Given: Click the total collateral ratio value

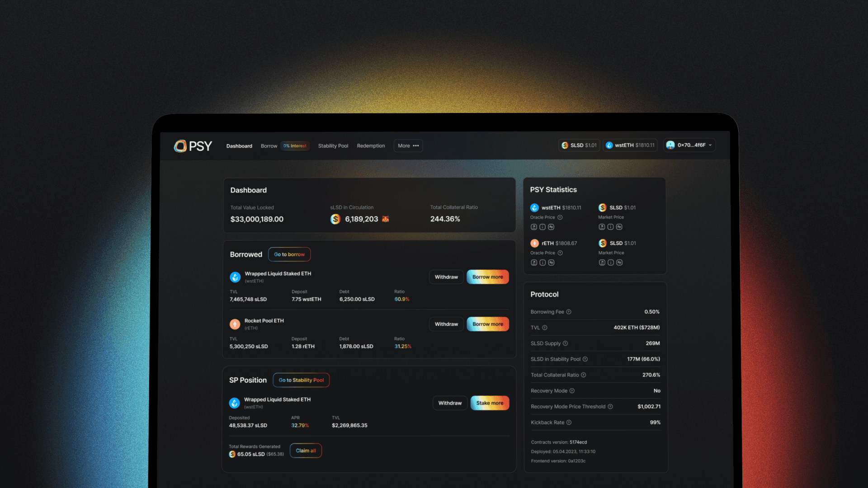Looking at the screenshot, I should pos(445,219).
